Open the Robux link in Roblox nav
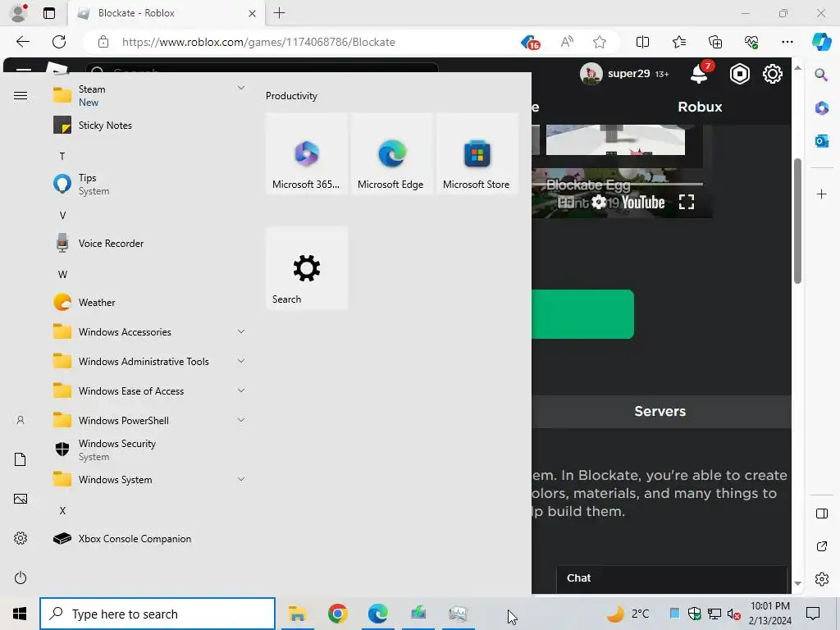Screen dimensions: 840x630 coord(700,107)
